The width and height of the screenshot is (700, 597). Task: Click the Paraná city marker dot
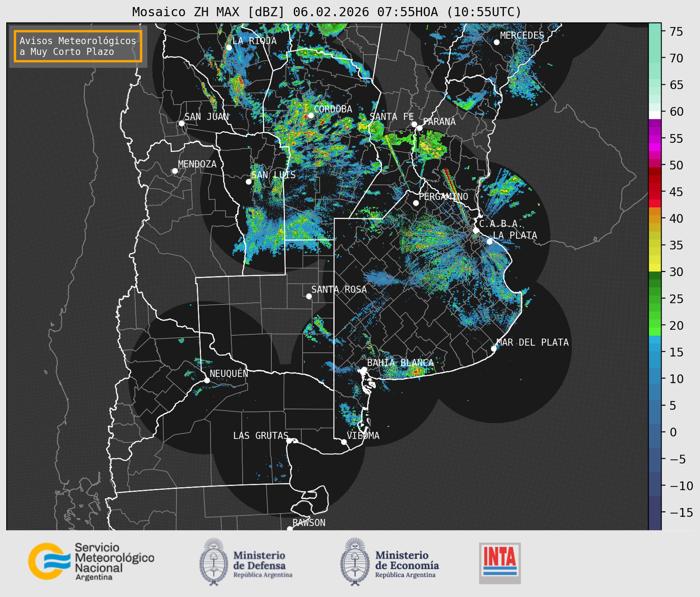click(420, 128)
